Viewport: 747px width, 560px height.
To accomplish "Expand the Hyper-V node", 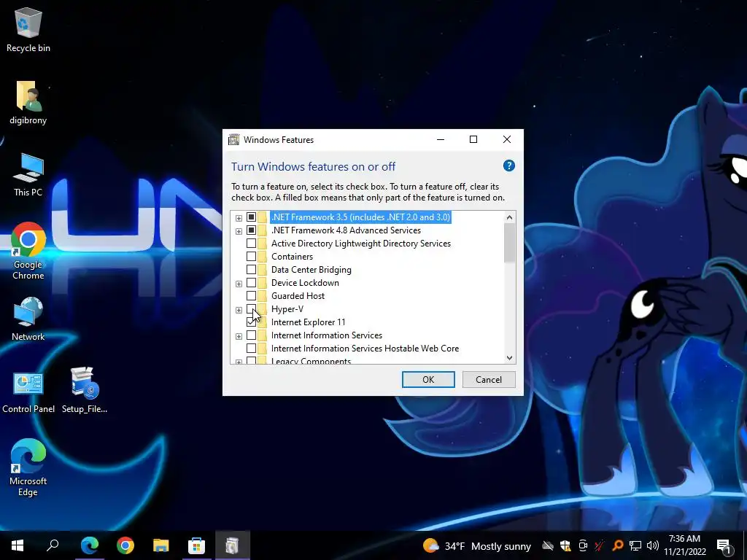I will coord(239,310).
